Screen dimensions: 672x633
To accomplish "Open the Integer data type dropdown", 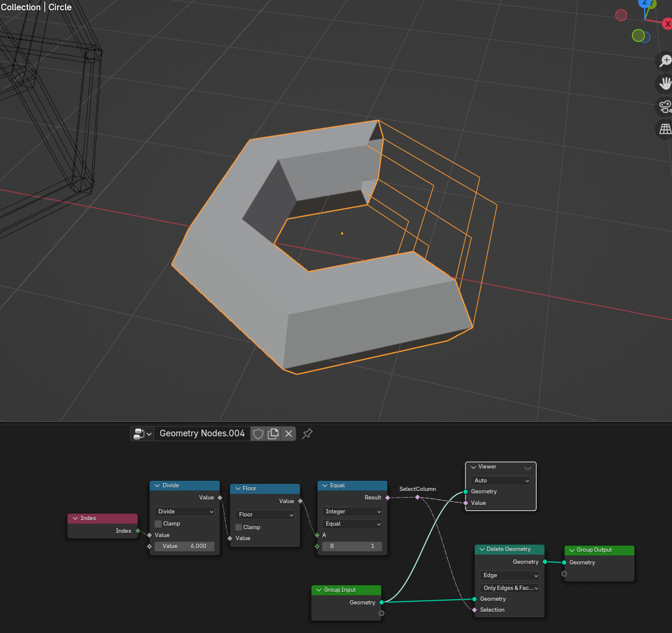I will 352,512.
